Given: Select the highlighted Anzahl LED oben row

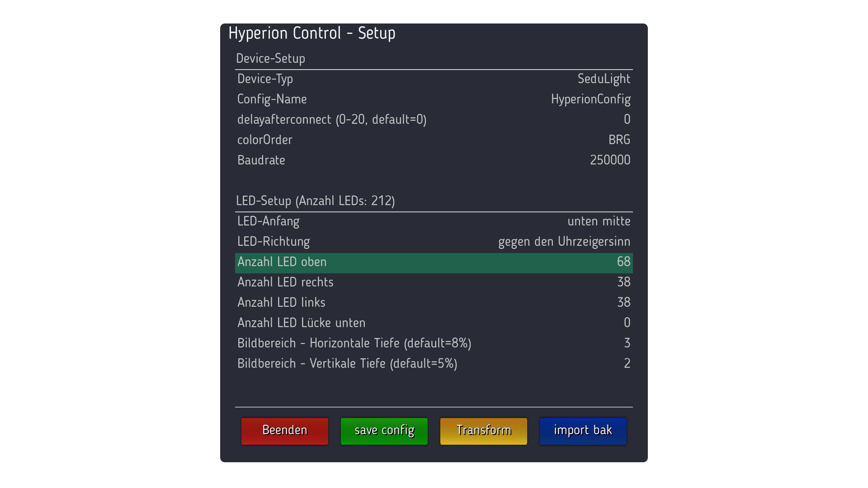Looking at the screenshot, I should point(434,263).
